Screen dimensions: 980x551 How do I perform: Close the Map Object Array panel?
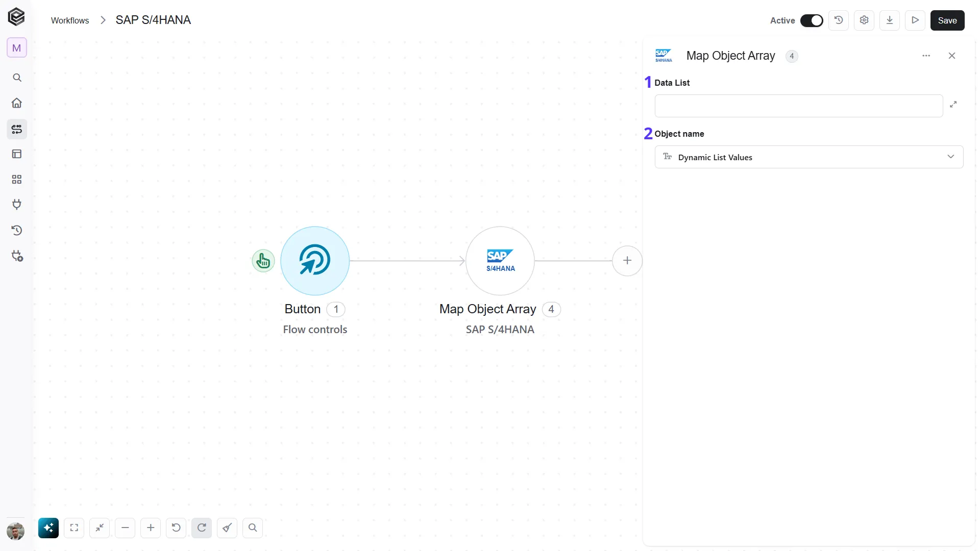[952, 56]
